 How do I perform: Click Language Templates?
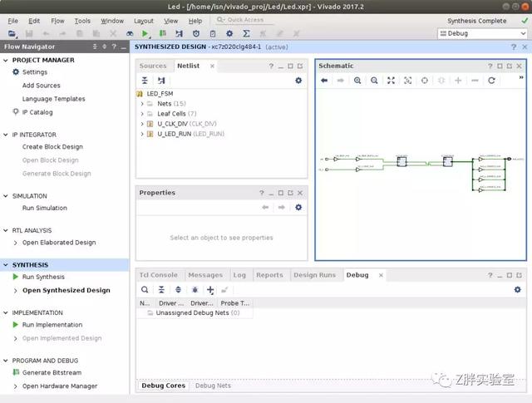pyautogui.click(x=53, y=99)
